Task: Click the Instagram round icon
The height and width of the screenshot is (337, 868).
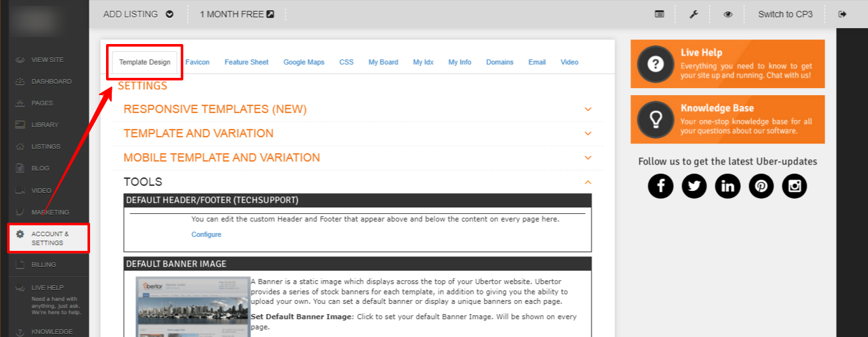Action: (795, 186)
